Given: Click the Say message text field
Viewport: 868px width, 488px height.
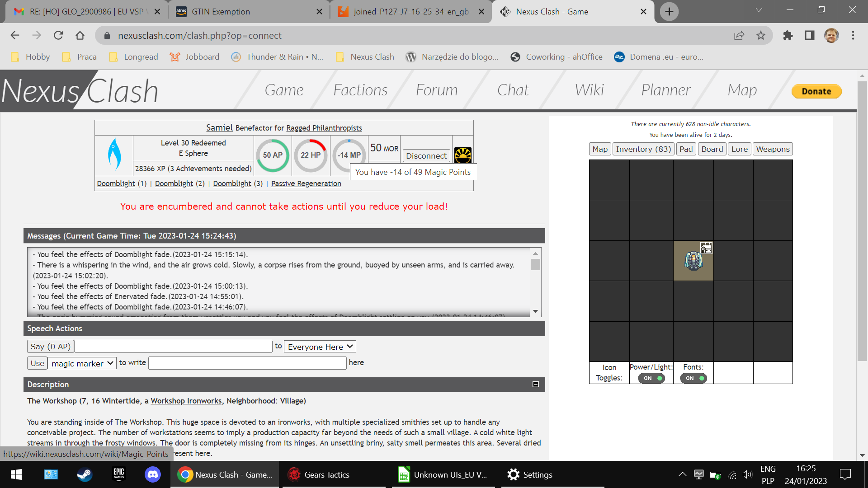Looking at the screenshot, I should pos(173,347).
